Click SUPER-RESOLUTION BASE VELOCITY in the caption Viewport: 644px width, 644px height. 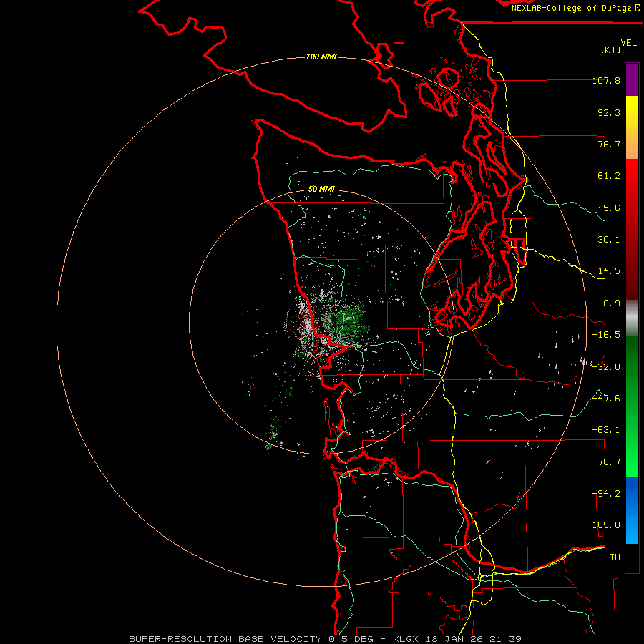click(225, 639)
